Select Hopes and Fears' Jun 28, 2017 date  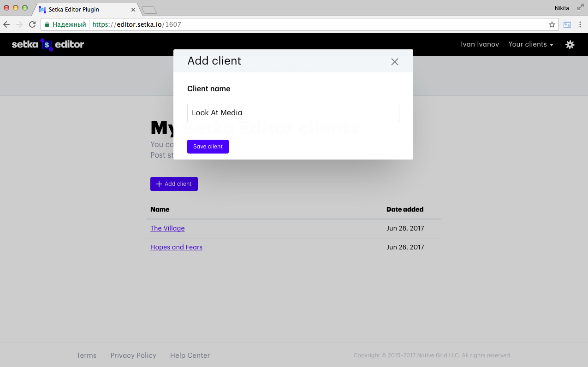pyautogui.click(x=405, y=247)
